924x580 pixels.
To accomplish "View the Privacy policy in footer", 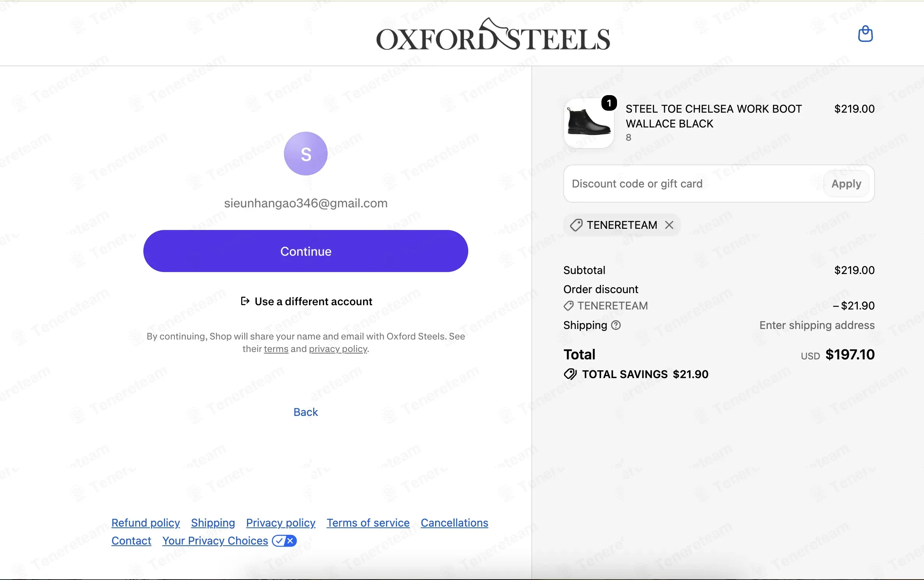I will coord(281,523).
